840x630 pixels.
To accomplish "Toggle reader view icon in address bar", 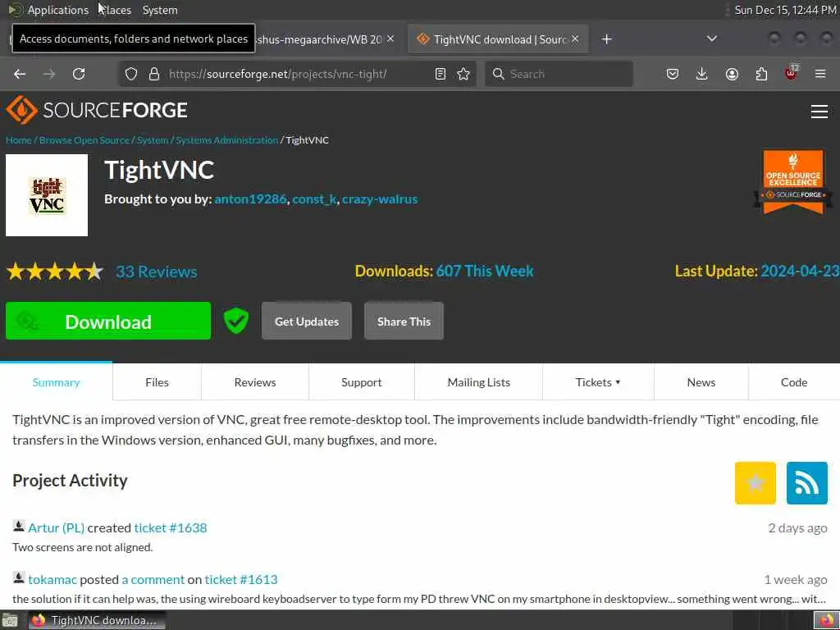I will 441,74.
